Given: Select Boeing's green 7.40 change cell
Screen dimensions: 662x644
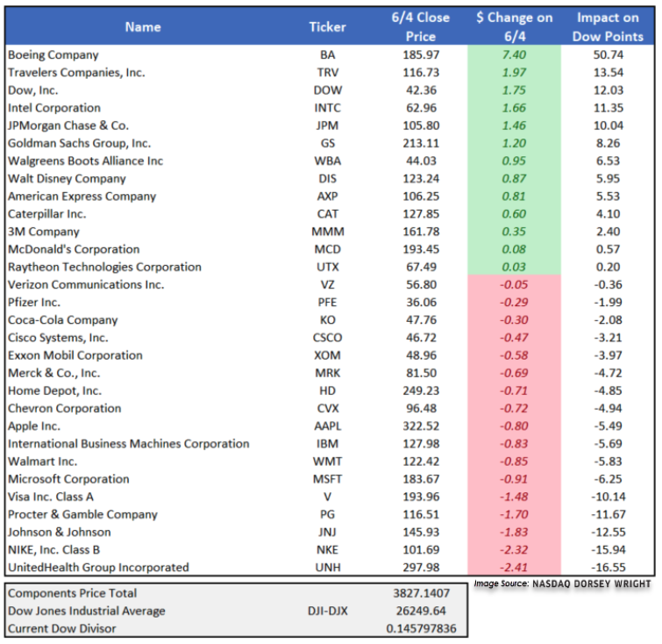Looking at the screenshot, I should tap(515, 55).
